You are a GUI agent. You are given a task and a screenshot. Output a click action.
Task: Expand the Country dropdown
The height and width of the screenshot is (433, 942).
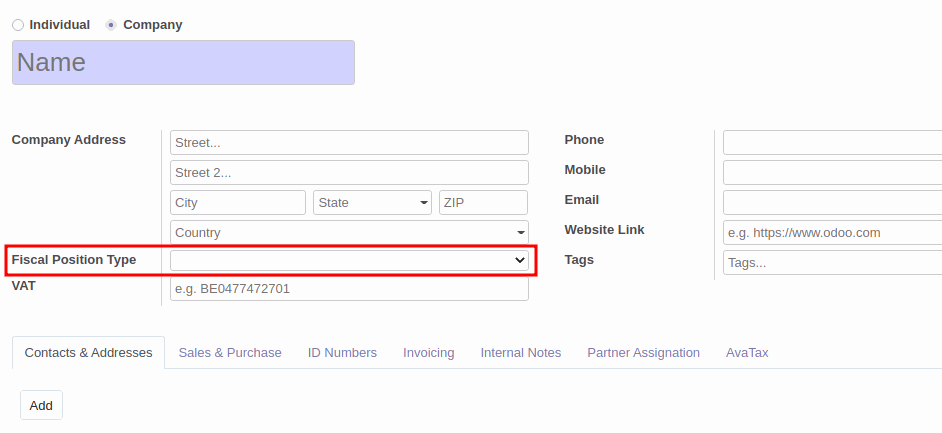pyautogui.click(x=349, y=233)
